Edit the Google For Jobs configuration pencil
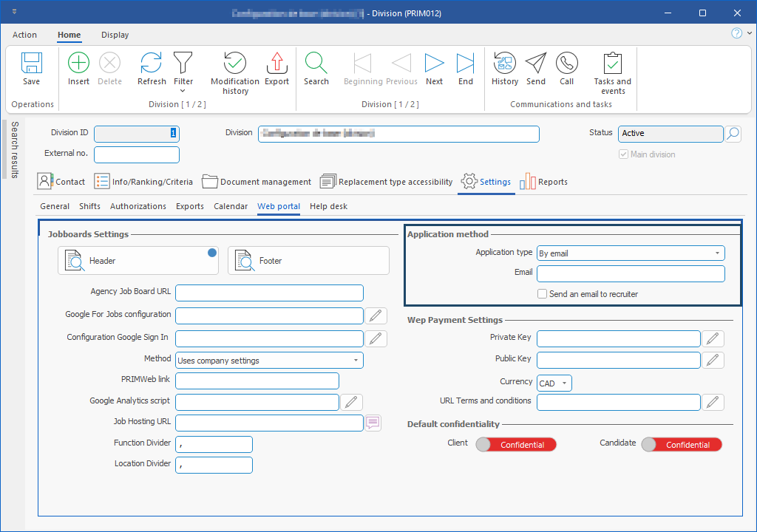This screenshot has width=757, height=532. point(376,316)
